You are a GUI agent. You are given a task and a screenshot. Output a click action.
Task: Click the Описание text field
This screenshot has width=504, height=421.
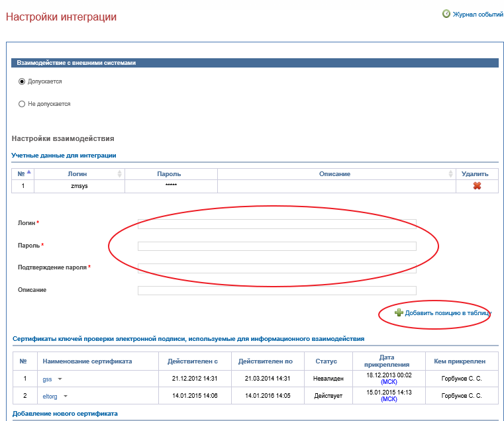277,291
